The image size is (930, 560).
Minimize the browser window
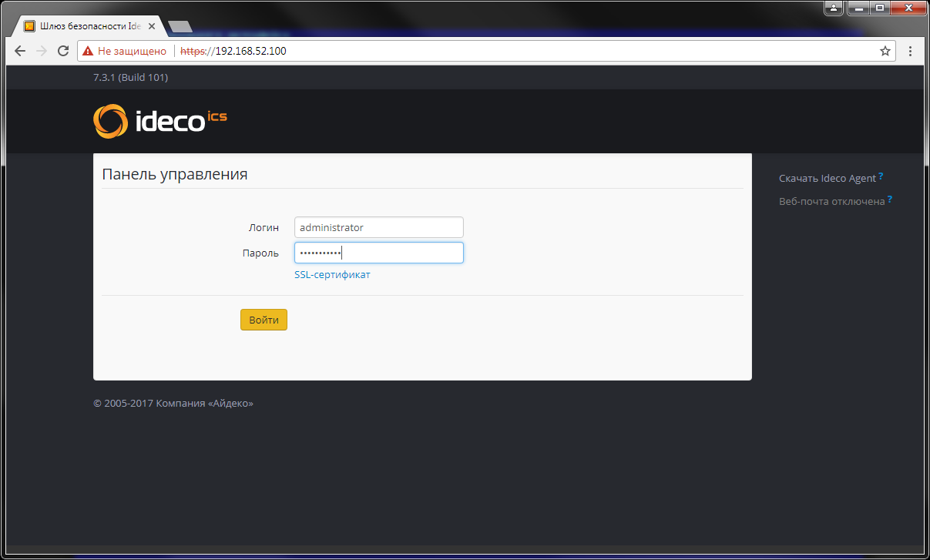click(x=858, y=8)
